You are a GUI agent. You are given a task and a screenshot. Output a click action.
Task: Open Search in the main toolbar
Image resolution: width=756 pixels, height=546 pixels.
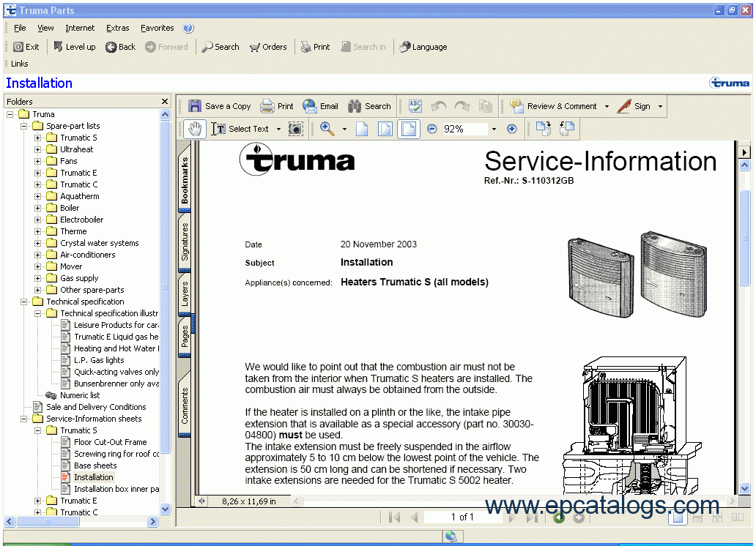(x=220, y=47)
